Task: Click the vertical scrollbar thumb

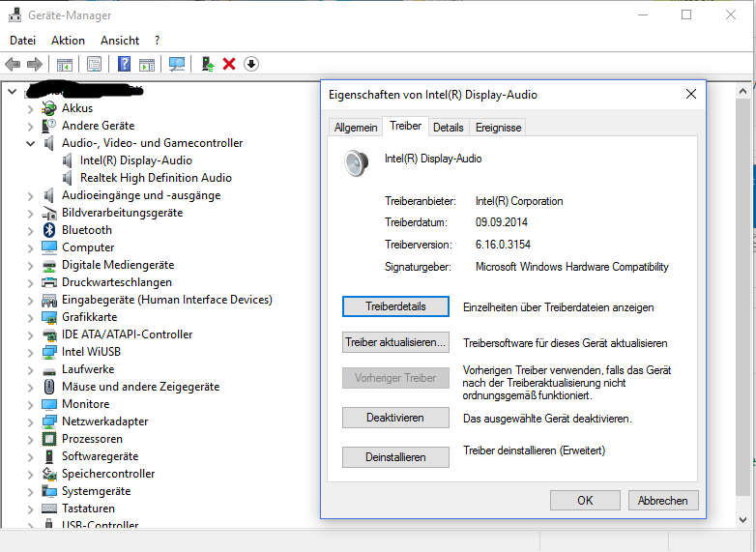Action: (742, 297)
